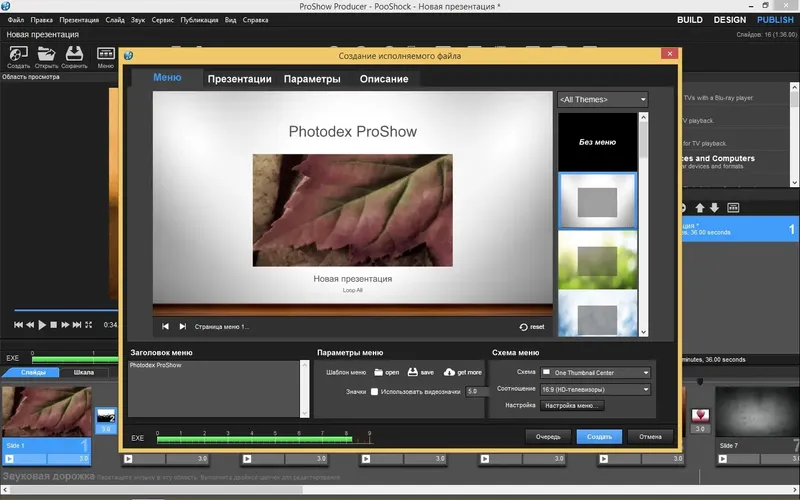The height and width of the screenshot is (500, 800).
Task: Open the Сервис menu
Action: tap(163, 20)
